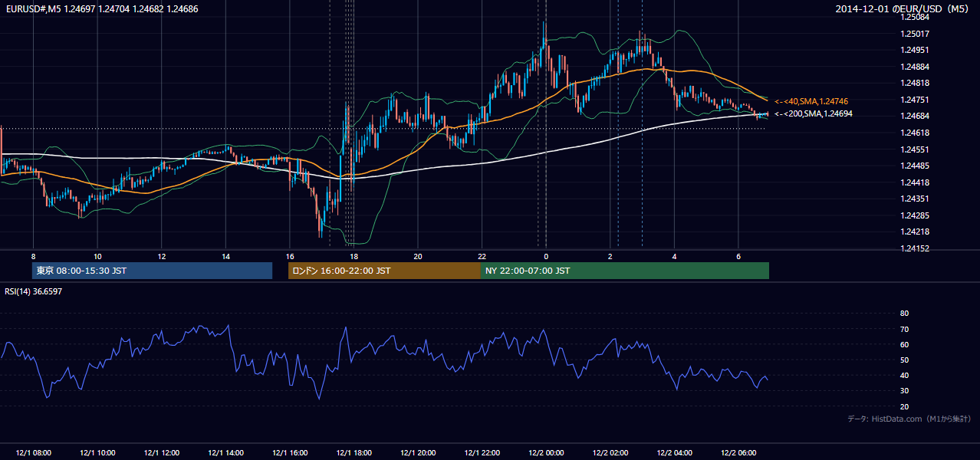Select the London 16:00-22:00 JST session bar
Screen dimensions: 980x460
point(384,271)
